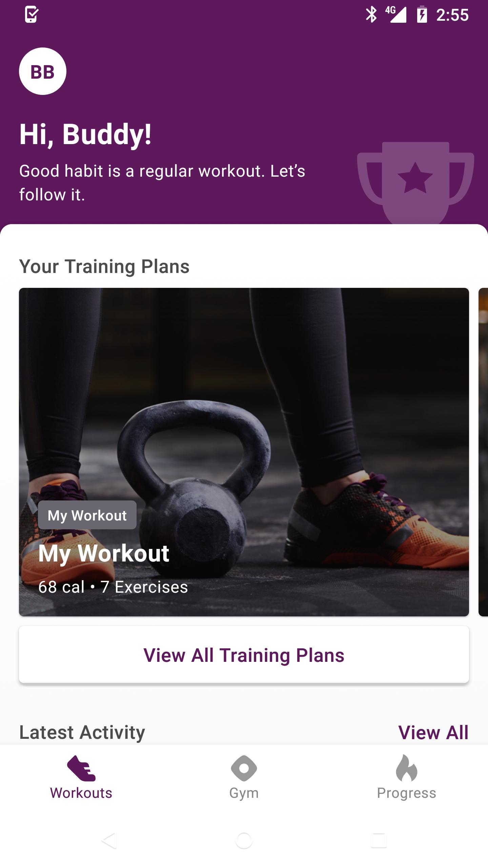The image size is (488, 868).
Task: Tap the 4G signal strength icon
Action: [x=396, y=15]
